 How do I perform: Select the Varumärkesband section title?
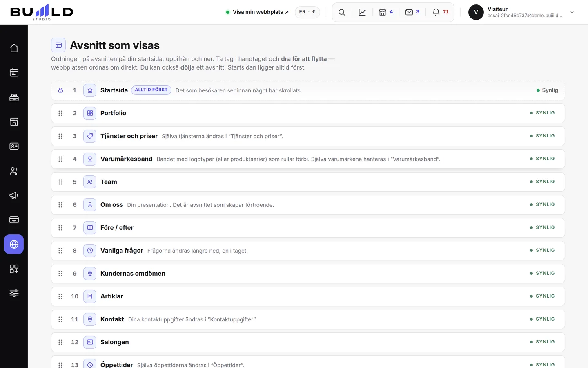pos(127,159)
